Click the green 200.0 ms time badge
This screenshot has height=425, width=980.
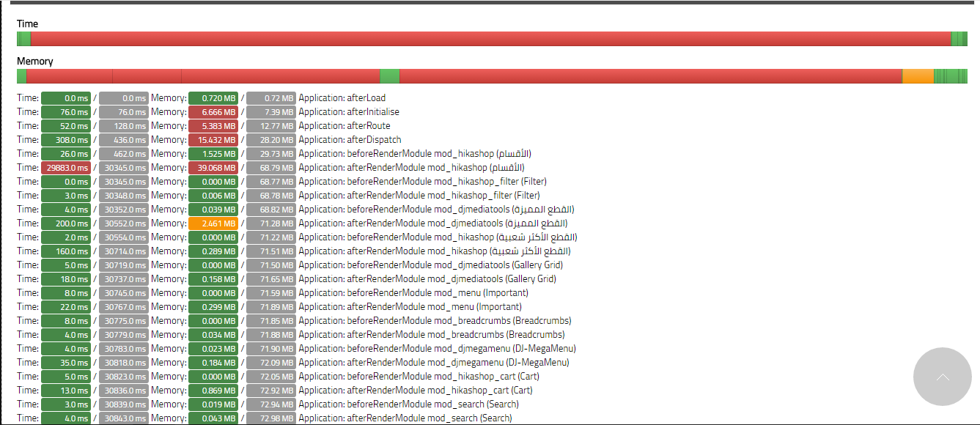click(66, 223)
